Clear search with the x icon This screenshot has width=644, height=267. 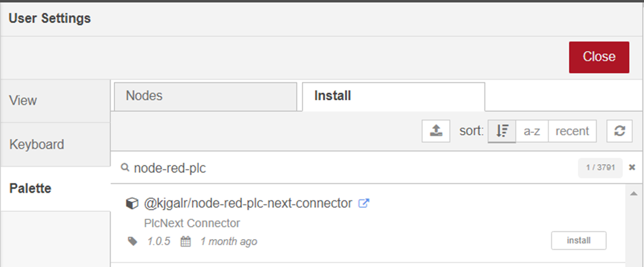pos(632,167)
